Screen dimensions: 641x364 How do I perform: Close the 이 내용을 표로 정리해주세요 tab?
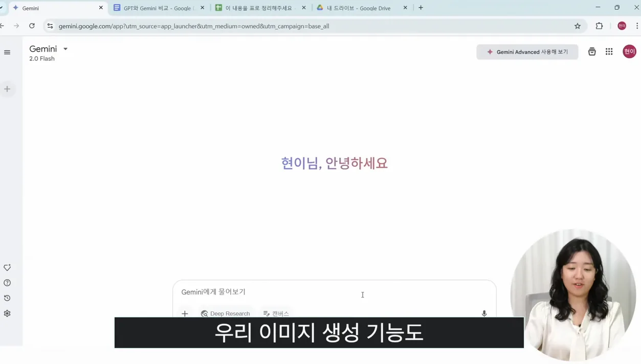pyautogui.click(x=304, y=8)
